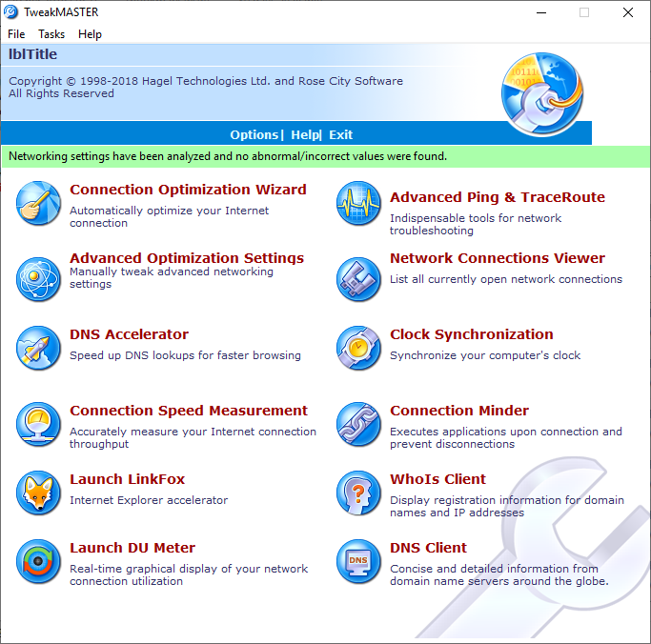Click 'Executes applications upon connection' description

click(x=506, y=438)
